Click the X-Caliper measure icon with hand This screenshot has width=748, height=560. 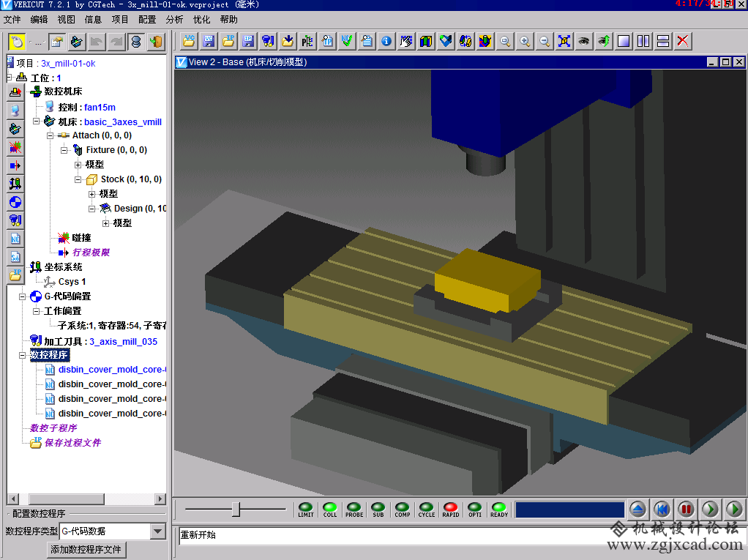coord(406,41)
